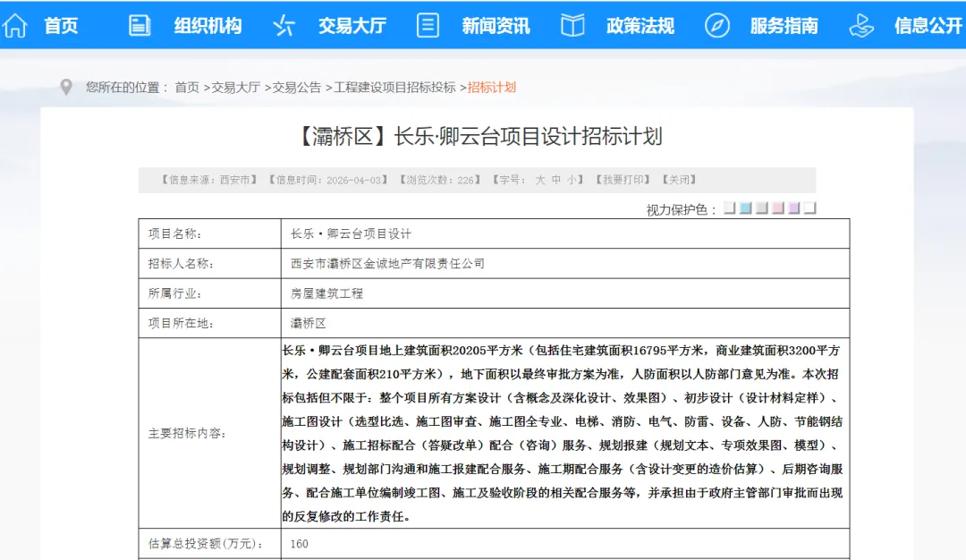
Task: Click page title 长乐·卿云台项目设计招标计划
Action: coord(478,136)
